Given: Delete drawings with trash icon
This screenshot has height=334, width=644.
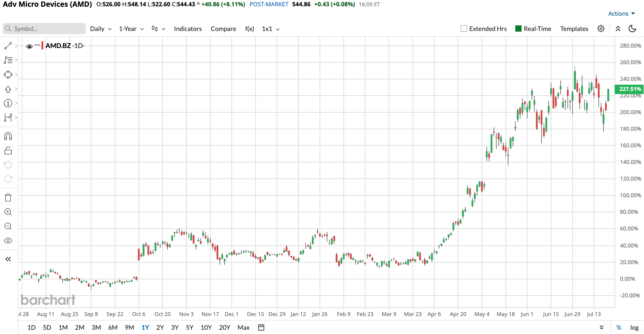Looking at the screenshot, I should tap(8, 198).
